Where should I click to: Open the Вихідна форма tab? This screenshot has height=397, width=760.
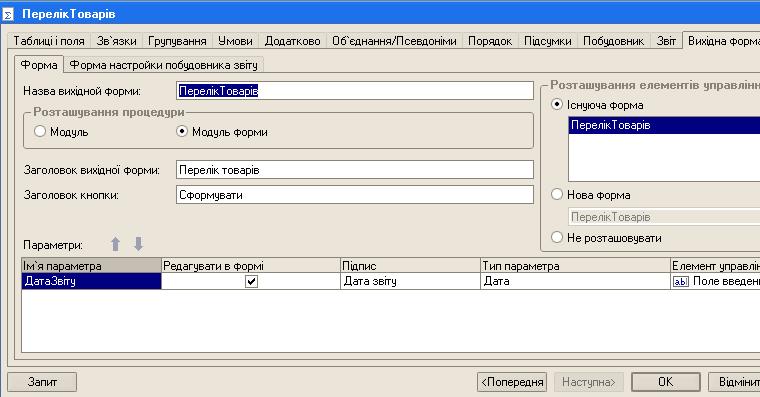click(x=722, y=41)
